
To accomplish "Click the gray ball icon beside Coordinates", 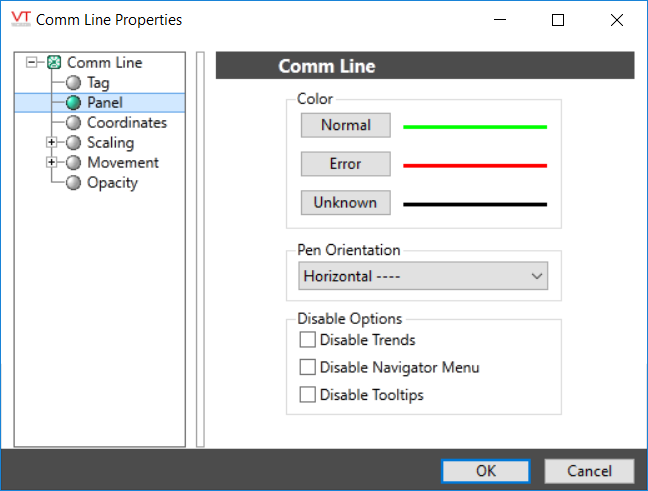I will [74, 123].
